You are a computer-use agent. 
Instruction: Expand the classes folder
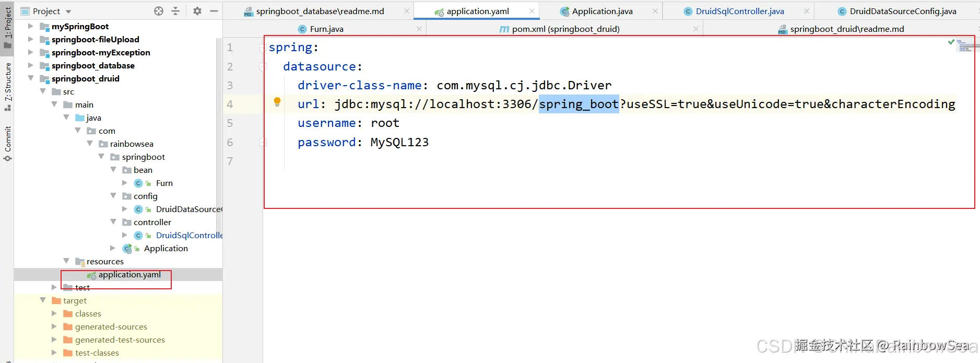point(54,313)
